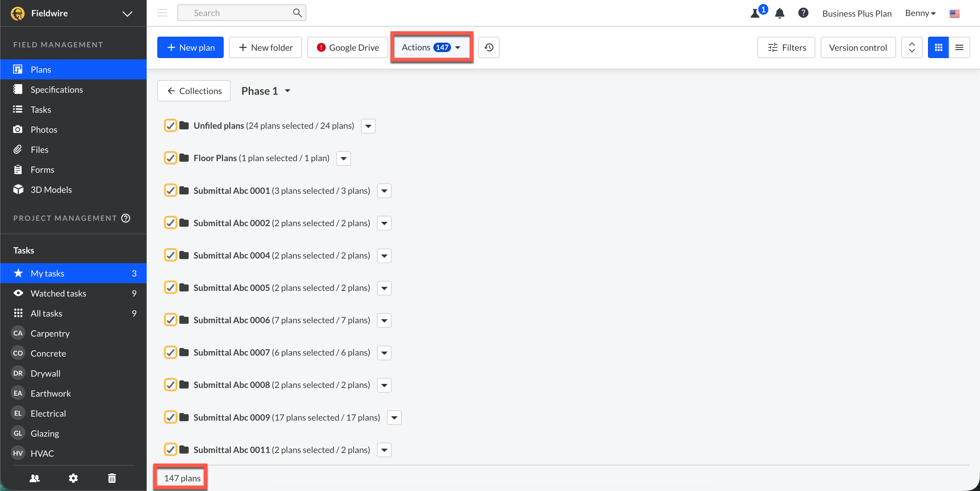Open the trash bin in sidebar footer
Screen dimensions: 980x491
click(x=112, y=478)
